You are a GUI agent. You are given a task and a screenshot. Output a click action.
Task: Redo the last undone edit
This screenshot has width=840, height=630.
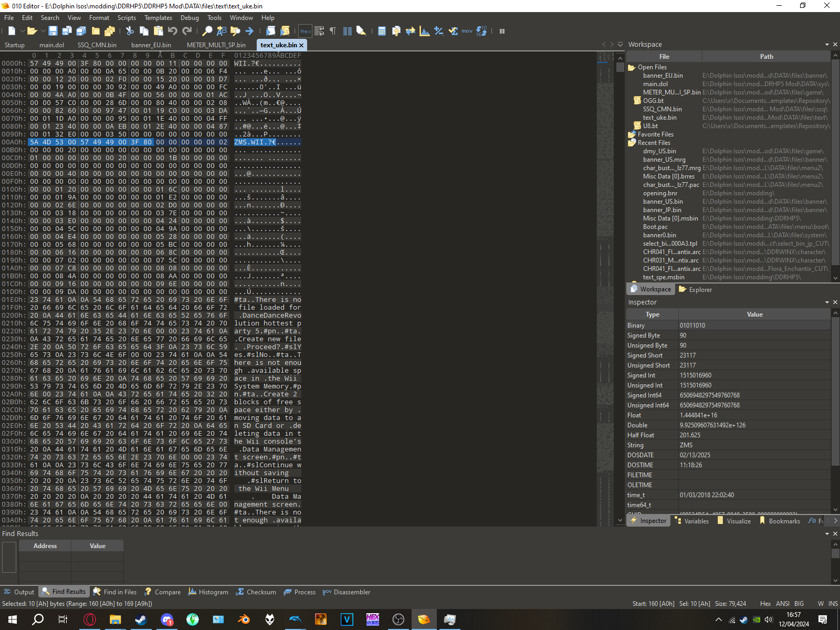186,31
